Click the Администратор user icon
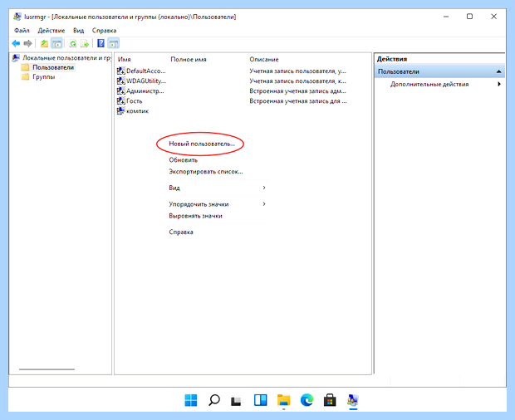This screenshot has height=420, width=515. click(121, 91)
